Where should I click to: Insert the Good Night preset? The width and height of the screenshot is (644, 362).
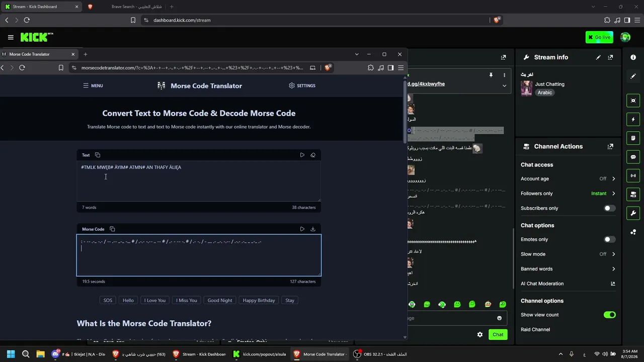coord(220,300)
